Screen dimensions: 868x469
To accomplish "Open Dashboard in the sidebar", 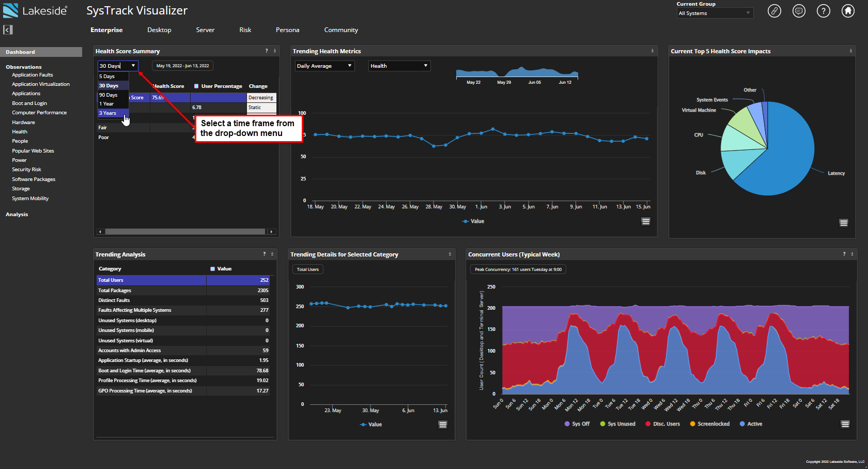I will point(41,52).
